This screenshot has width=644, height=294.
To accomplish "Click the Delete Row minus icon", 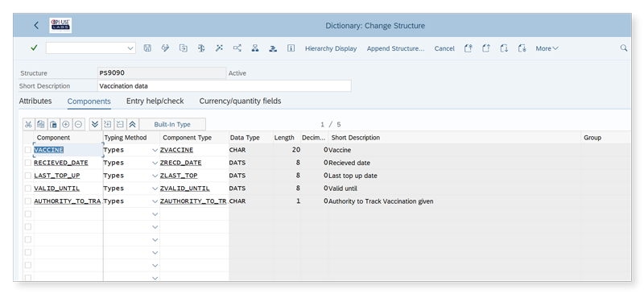I will click(79, 124).
